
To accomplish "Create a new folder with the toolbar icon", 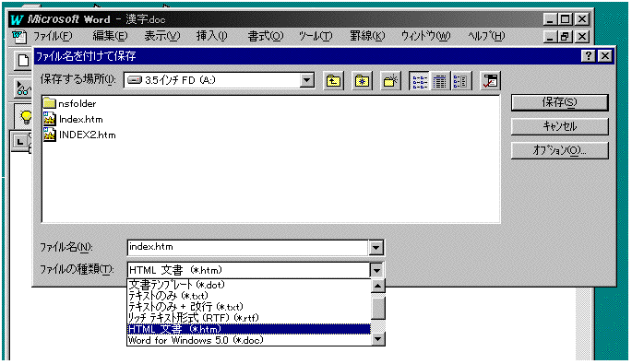I will (390, 81).
